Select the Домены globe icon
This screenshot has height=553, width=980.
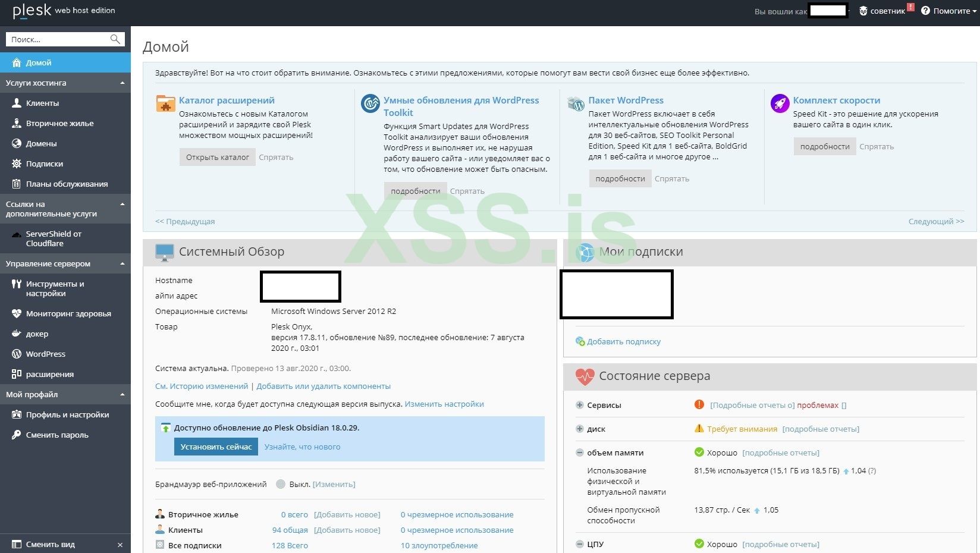16,143
